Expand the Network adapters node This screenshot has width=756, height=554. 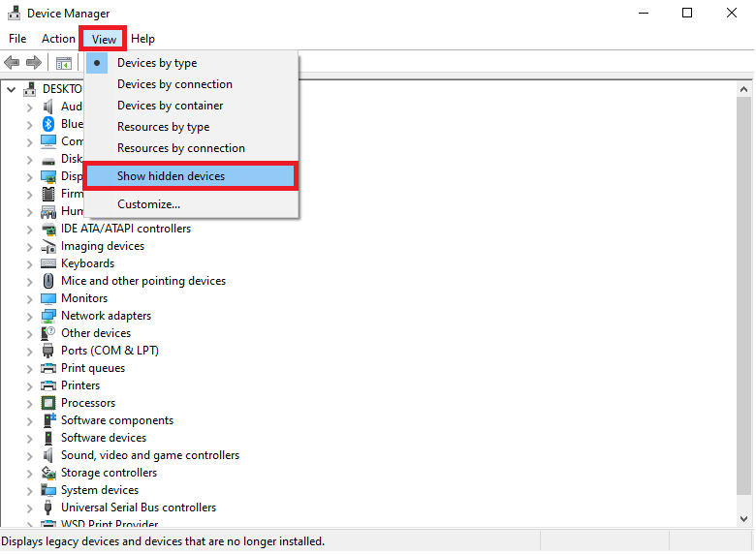(x=30, y=317)
